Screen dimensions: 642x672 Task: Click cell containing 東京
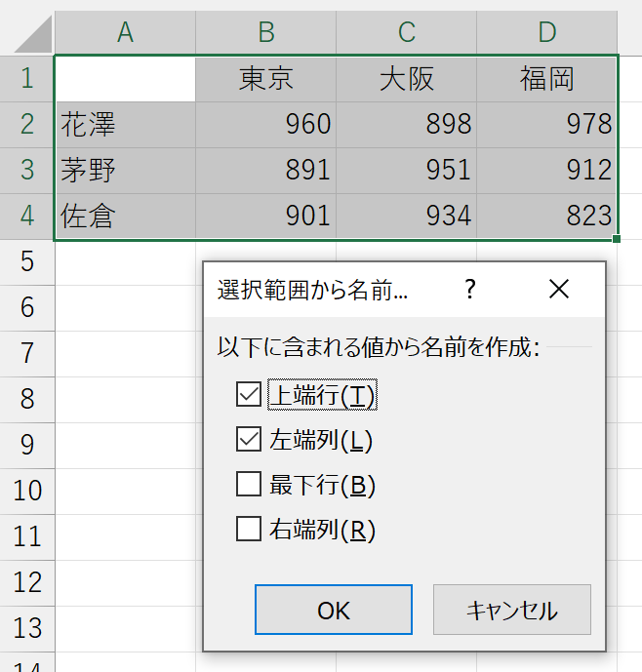coord(265,79)
